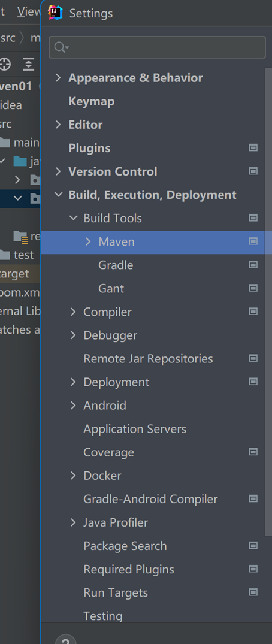The width and height of the screenshot is (272, 644).
Task: Click project-level icon beside Run Targets
Action: (x=253, y=592)
